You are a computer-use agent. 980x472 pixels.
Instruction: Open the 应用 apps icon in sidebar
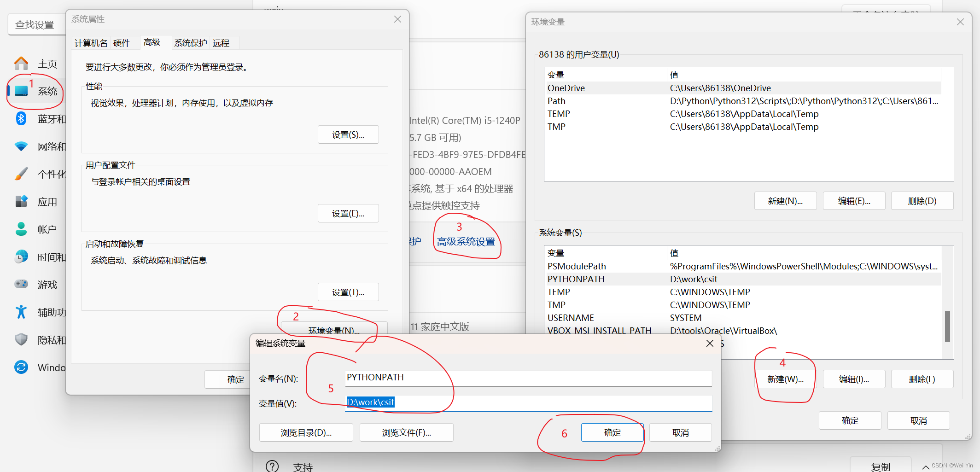click(x=21, y=202)
